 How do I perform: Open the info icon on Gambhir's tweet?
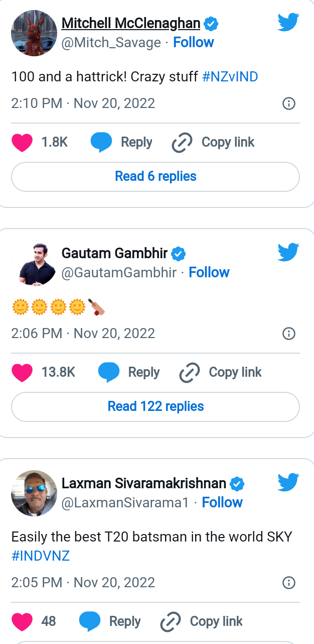coord(289,334)
